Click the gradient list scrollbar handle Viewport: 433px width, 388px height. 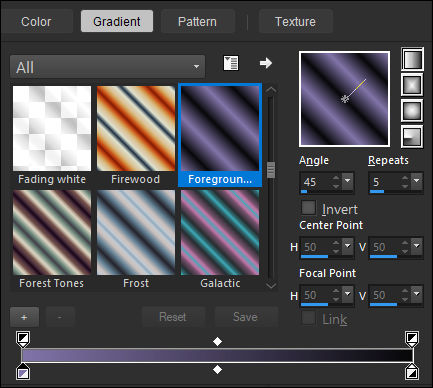[271, 170]
